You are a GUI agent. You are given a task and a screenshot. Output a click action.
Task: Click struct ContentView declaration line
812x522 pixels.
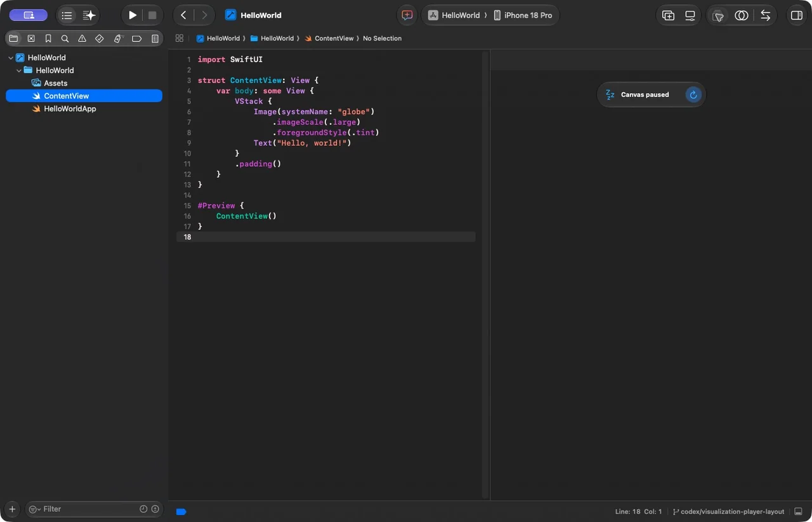pyautogui.click(x=258, y=81)
